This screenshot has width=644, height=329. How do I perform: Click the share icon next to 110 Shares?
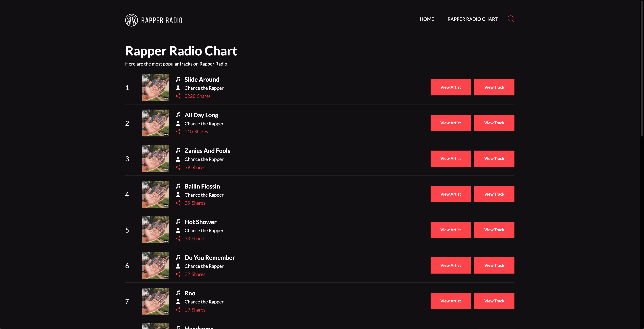[178, 132]
